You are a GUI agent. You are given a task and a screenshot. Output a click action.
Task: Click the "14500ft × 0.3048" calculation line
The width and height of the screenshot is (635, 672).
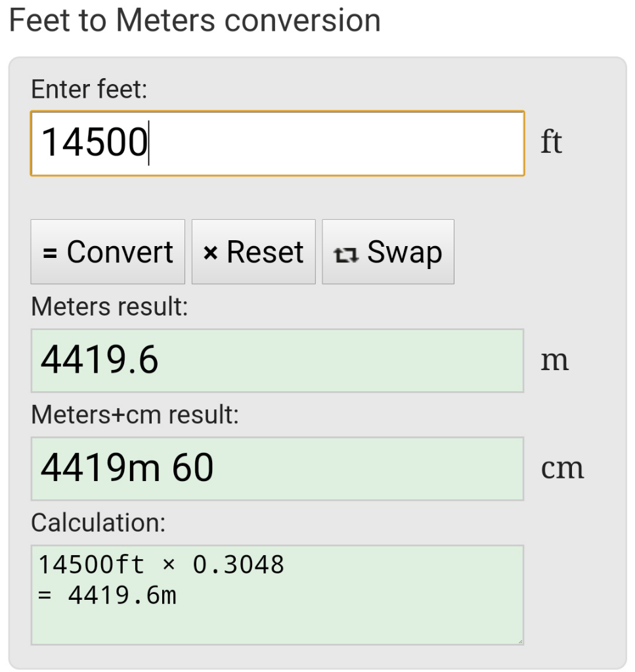(x=162, y=564)
